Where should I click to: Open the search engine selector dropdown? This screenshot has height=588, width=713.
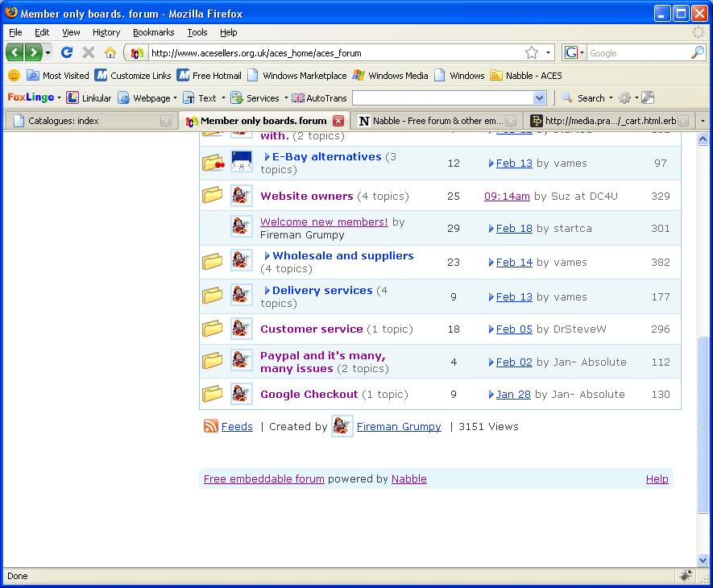575,52
